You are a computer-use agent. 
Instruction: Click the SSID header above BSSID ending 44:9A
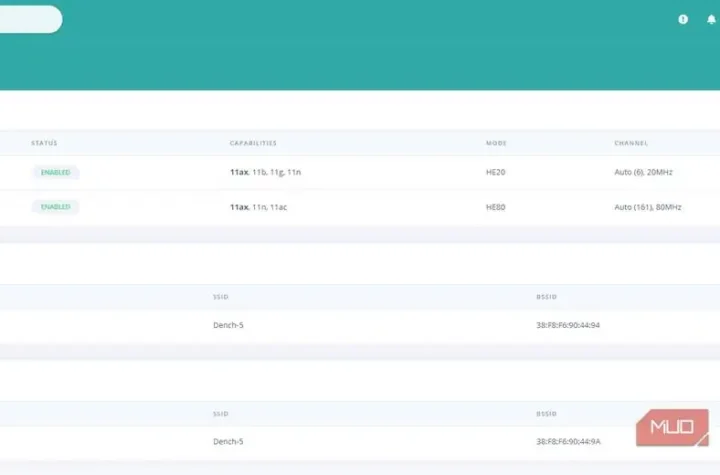(220, 414)
